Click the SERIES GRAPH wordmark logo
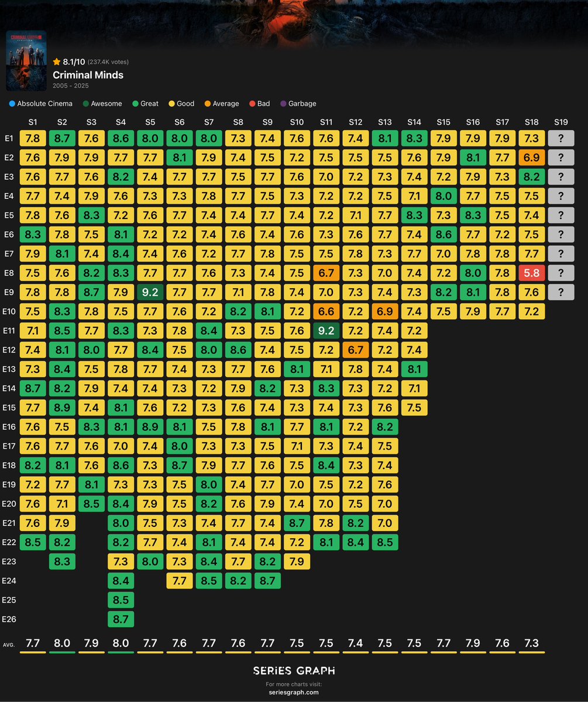The height and width of the screenshot is (702, 588). tap(294, 670)
